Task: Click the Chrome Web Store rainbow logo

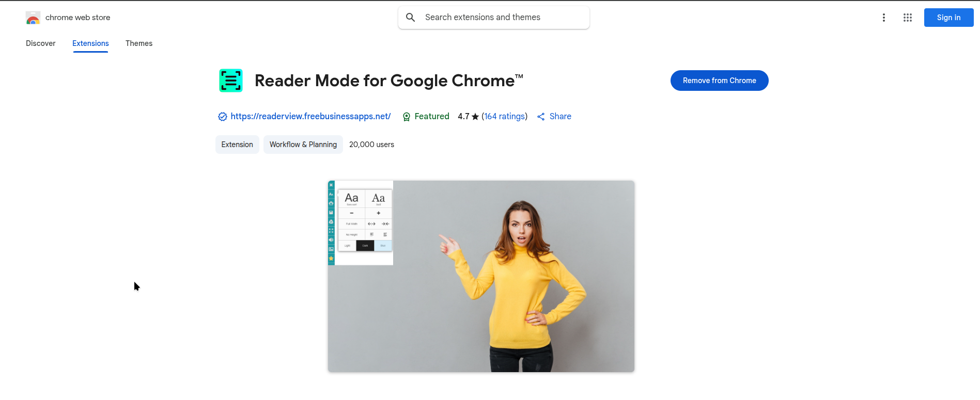Action: [x=33, y=18]
